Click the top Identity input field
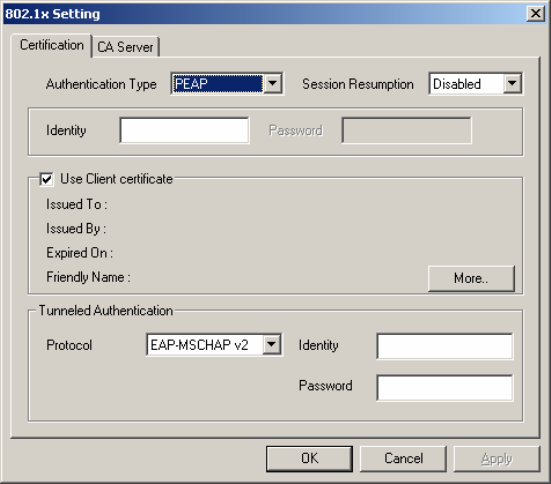 184,130
